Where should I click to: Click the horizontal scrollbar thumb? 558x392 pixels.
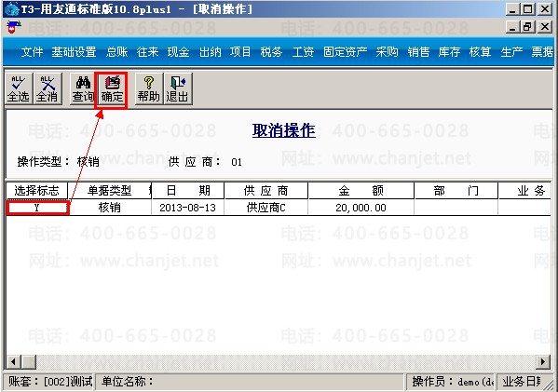pos(28,362)
